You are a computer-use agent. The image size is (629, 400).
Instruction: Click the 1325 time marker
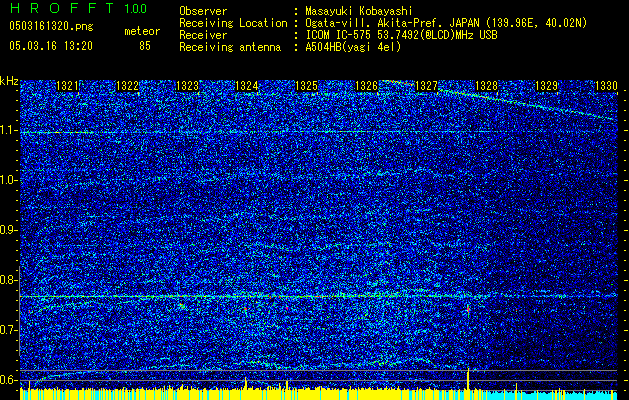coord(306,85)
